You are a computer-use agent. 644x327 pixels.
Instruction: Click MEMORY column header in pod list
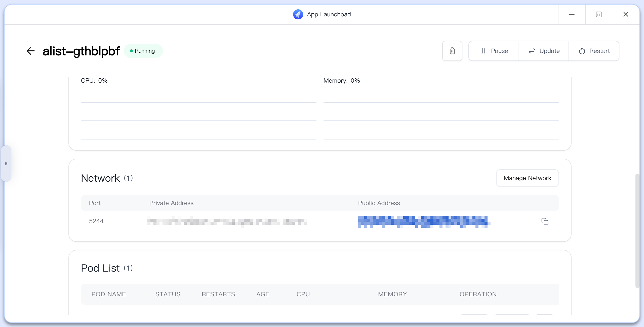coord(392,294)
